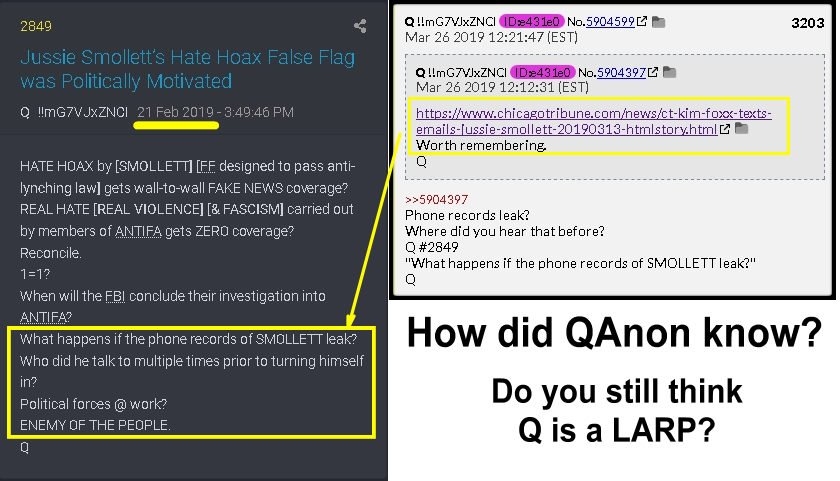
Task: Click the yellow post number 2849
Action: tap(36, 26)
